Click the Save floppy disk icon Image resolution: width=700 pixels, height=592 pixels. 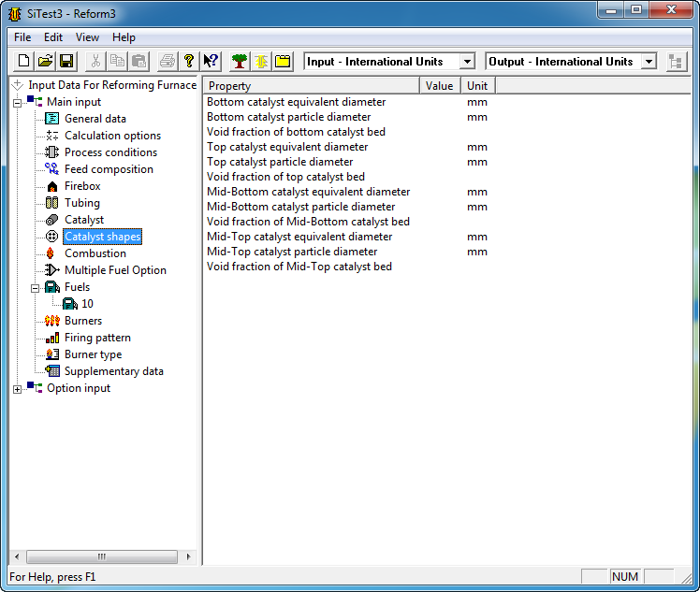coord(66,61)
